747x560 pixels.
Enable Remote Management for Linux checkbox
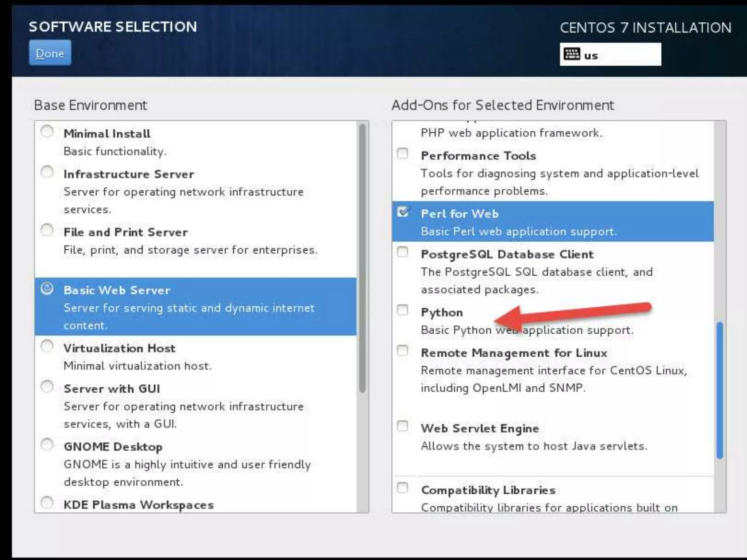tap(402, 351)
